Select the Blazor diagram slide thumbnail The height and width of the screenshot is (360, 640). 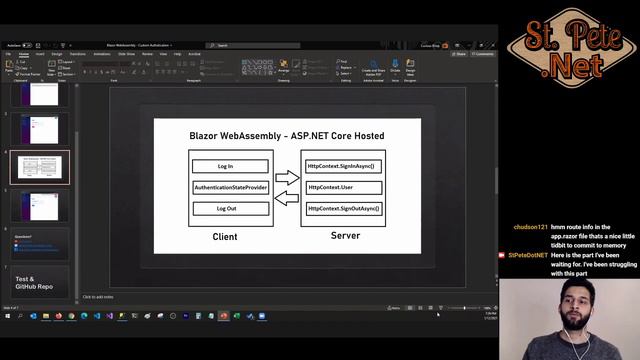pyautogui.click(x=40, y=167)
